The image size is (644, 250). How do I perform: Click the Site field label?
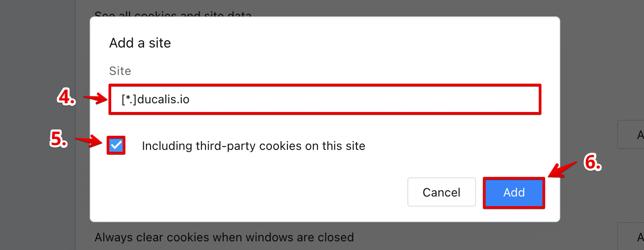point(120,71)
